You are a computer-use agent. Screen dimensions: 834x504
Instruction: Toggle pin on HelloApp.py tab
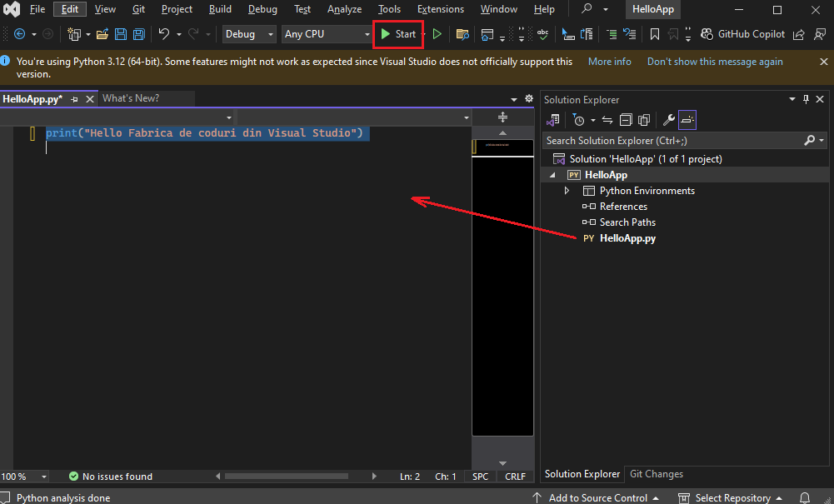point(74,99)
